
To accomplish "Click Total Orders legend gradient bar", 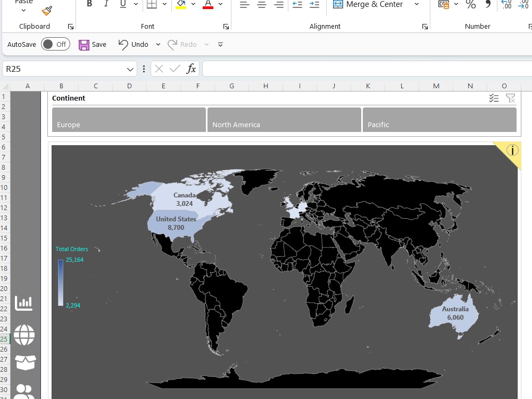I will 61,282.
